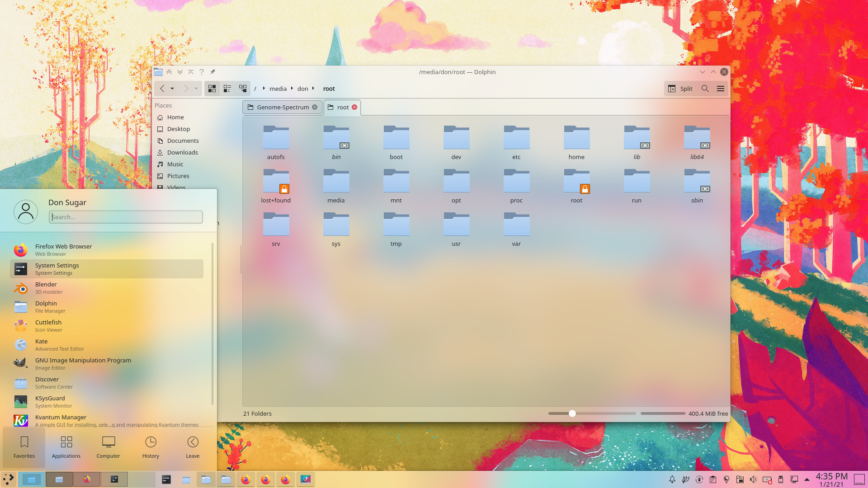Open Dolphin search tool
This screenshot has height=488, width=868.
[x=705, y=89]
